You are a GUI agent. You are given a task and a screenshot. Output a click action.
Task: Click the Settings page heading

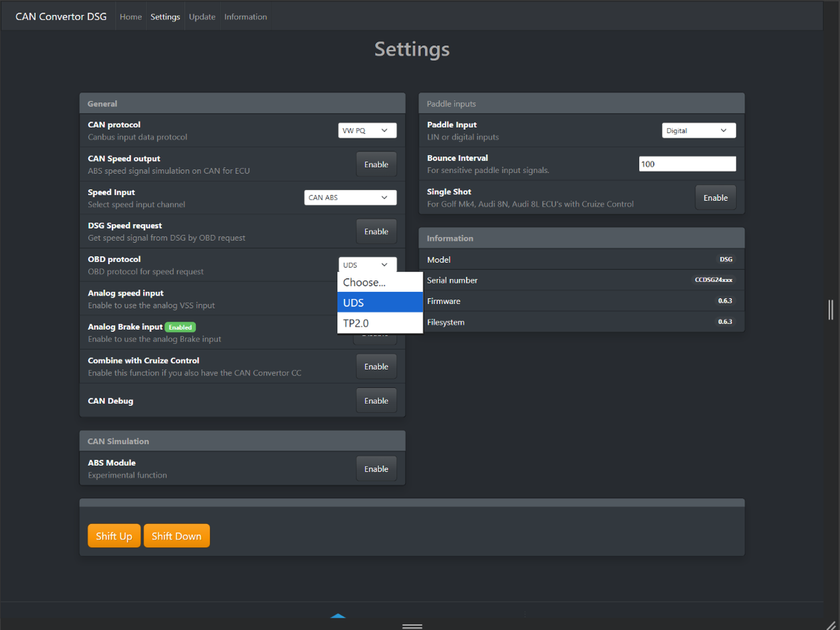412,49
